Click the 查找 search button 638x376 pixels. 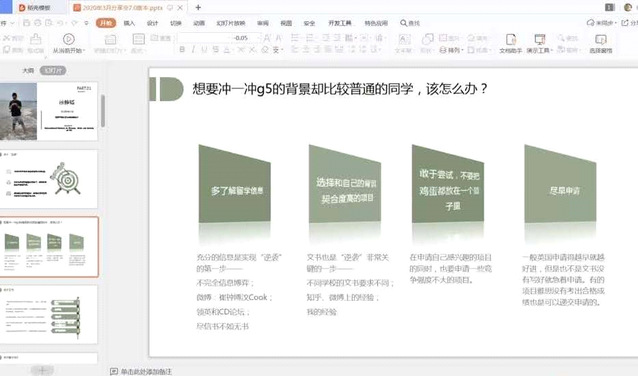tap(410, 23)
